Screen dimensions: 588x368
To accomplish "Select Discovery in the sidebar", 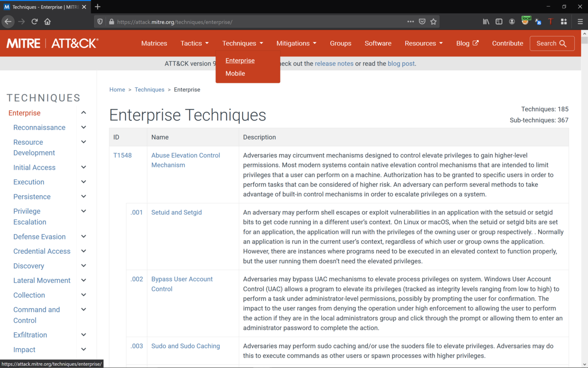I will [28, 266].
